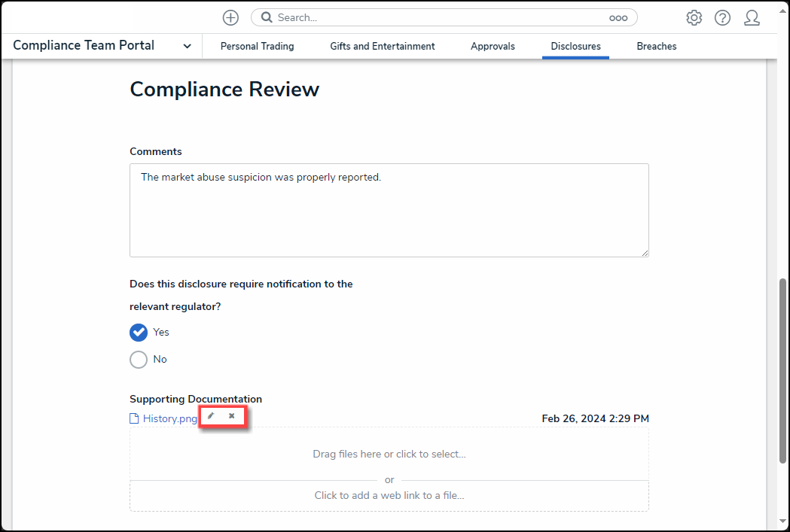Viewport: 790px width, 532px height.
Task: Click the plus create-new icon
Action: tap(230, 17)
